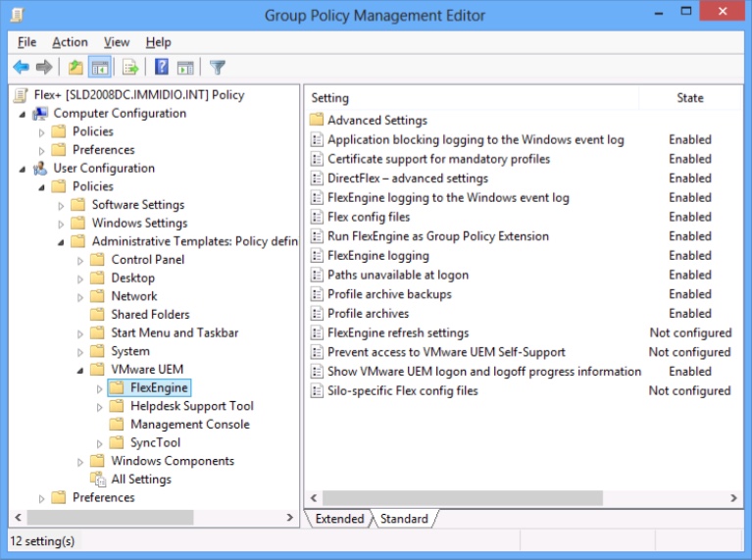This screenshot has height=560, width=752.
Task: Expand the Windows Settings node
Action: coord(61,224)
